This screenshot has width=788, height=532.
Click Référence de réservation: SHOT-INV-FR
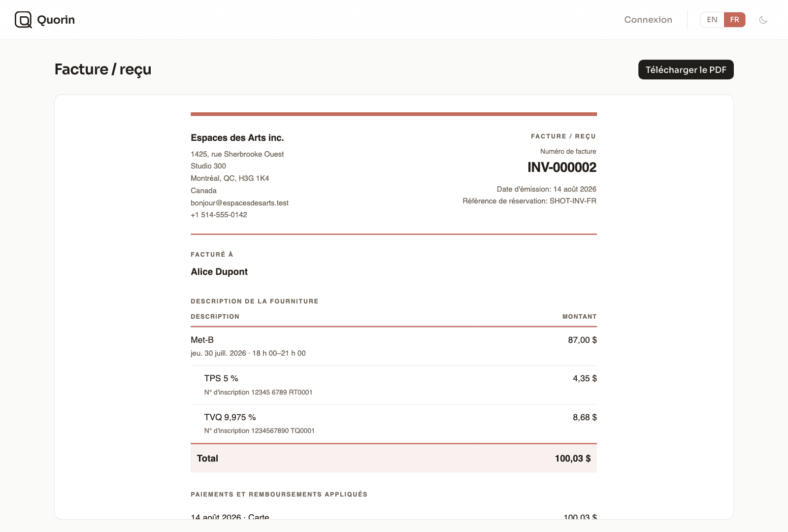(x=529, y=201)
